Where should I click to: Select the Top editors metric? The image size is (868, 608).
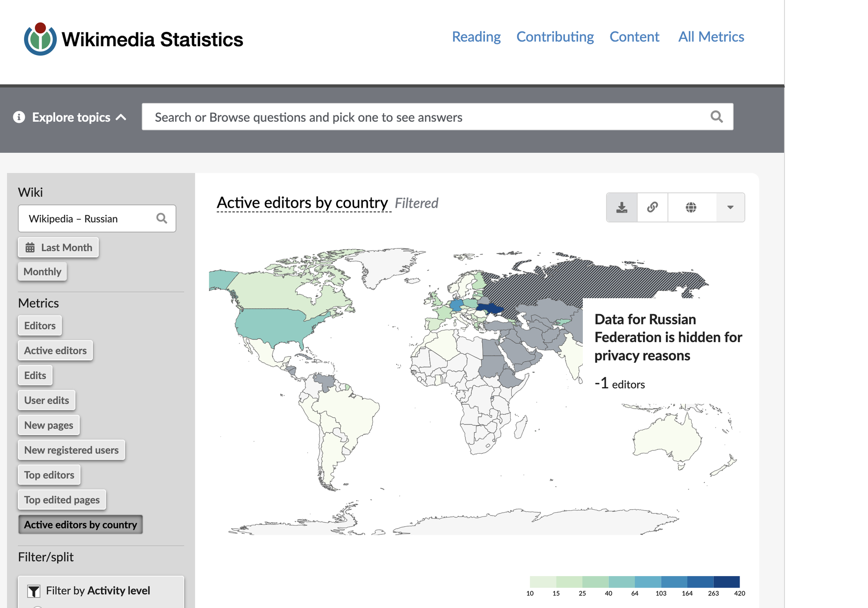49,475
